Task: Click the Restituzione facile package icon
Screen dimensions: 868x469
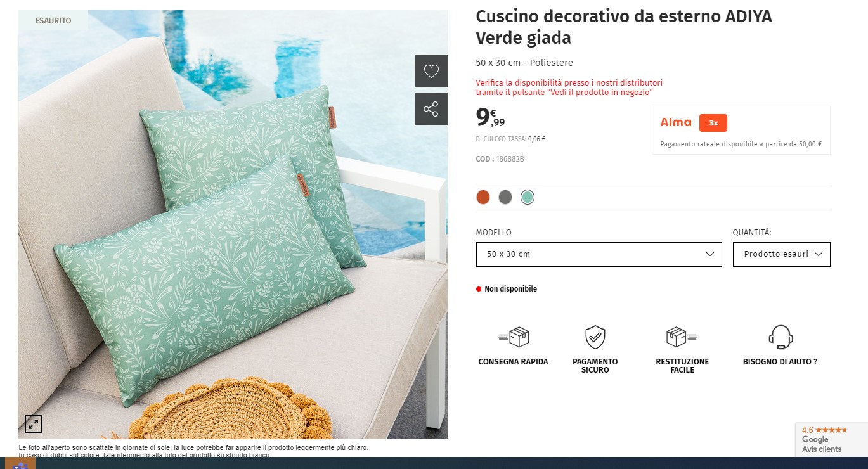Action: point(682,337)
